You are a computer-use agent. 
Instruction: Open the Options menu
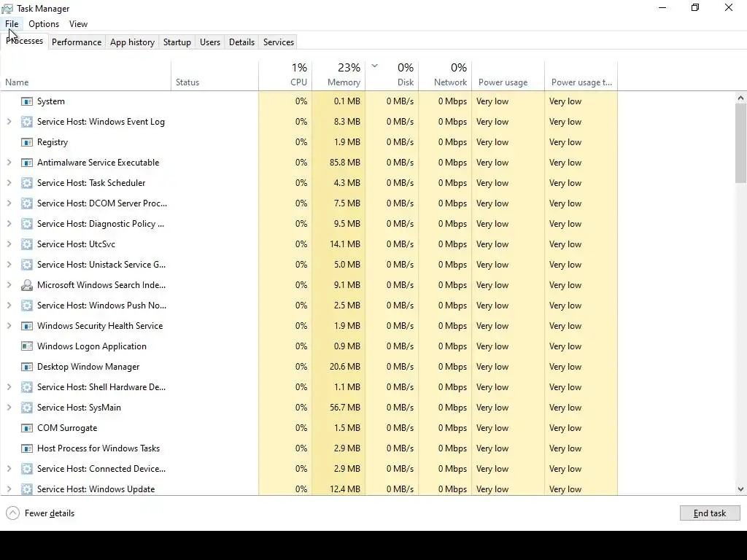[x=44, y=24]
